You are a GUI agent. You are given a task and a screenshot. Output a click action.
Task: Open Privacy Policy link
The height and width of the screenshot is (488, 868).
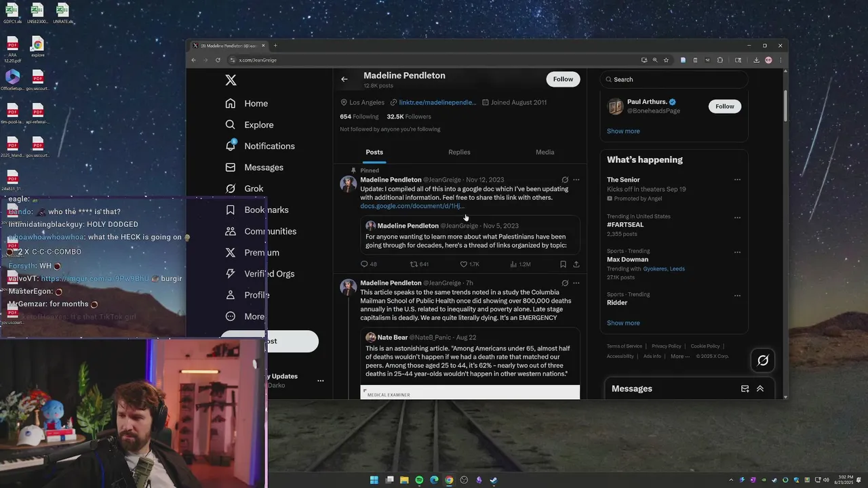pyautogui.click(x=666, y=346)
